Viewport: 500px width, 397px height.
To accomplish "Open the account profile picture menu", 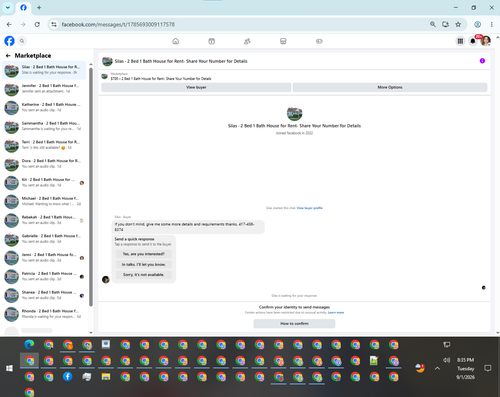I will (486, 41).
